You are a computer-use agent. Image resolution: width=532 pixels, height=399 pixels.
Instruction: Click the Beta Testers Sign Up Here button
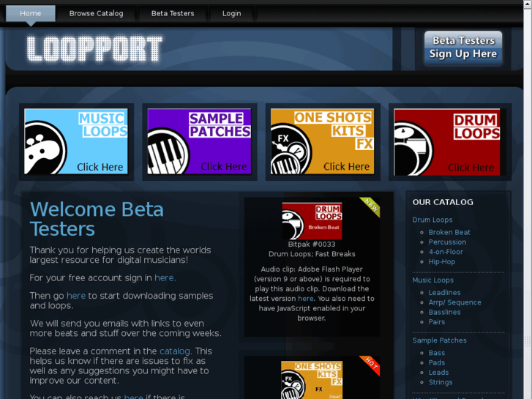[463, 48]
